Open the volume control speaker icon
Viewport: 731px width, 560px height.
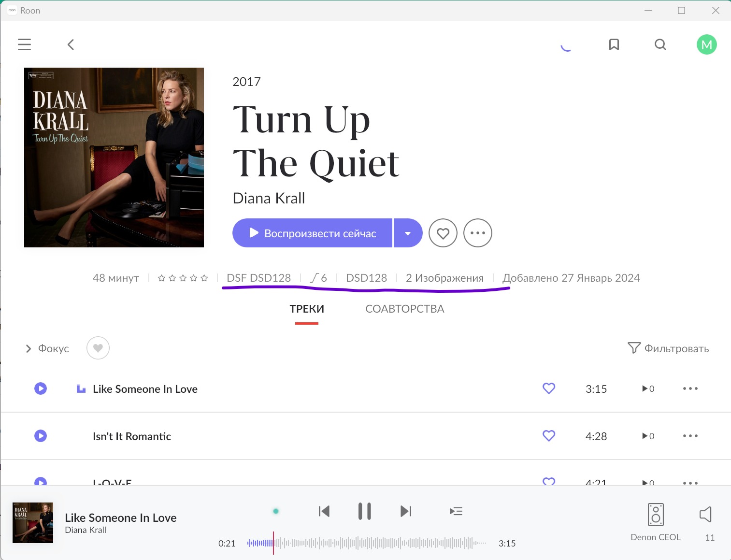coord(705,515)
